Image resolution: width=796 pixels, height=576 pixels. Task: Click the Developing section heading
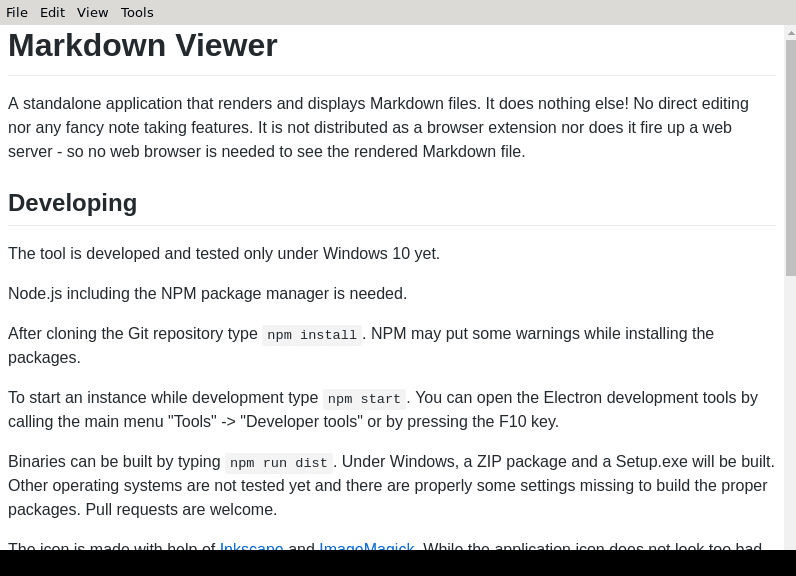point(73,203)
